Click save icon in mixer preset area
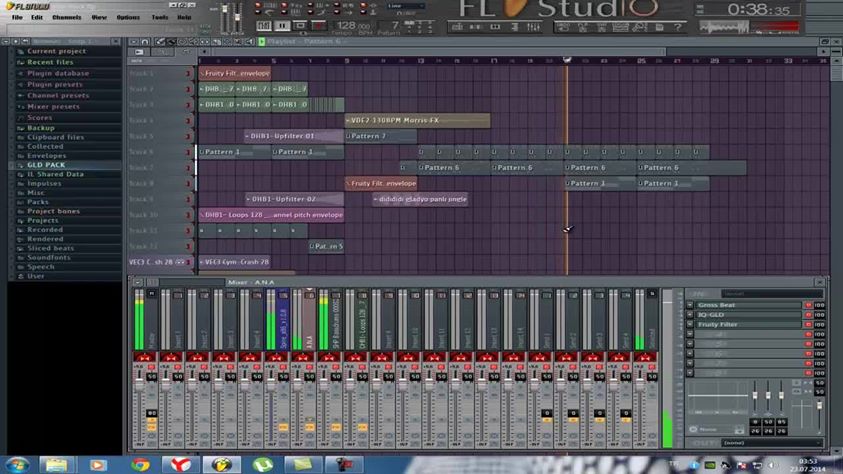Image resolution: width=843 pixels, height=474 pixels. pyautogui.click(x=739, y=430)
